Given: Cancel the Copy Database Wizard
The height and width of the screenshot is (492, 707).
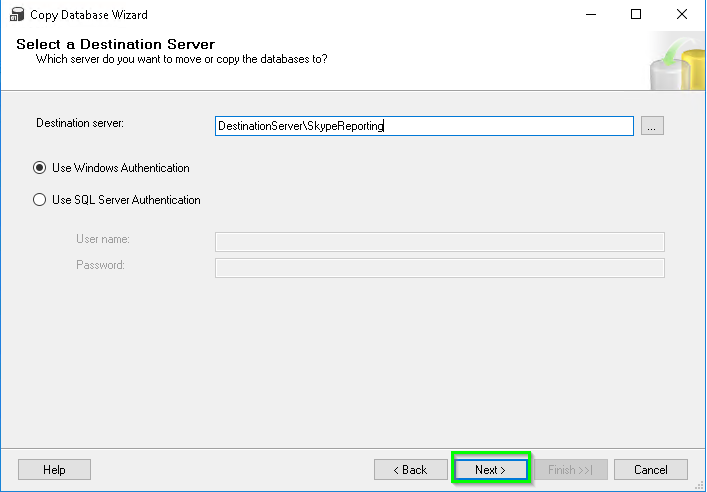Looking at the screenshot, I should [651, 469].
